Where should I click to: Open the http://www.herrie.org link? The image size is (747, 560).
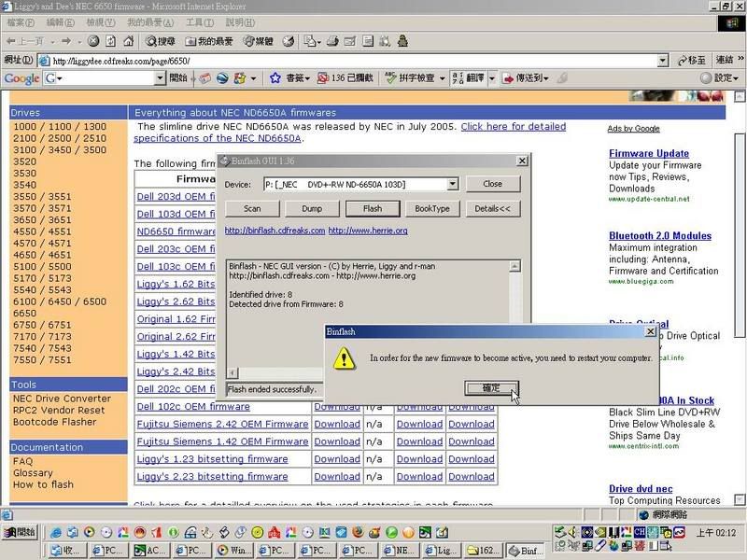point(368,231)
